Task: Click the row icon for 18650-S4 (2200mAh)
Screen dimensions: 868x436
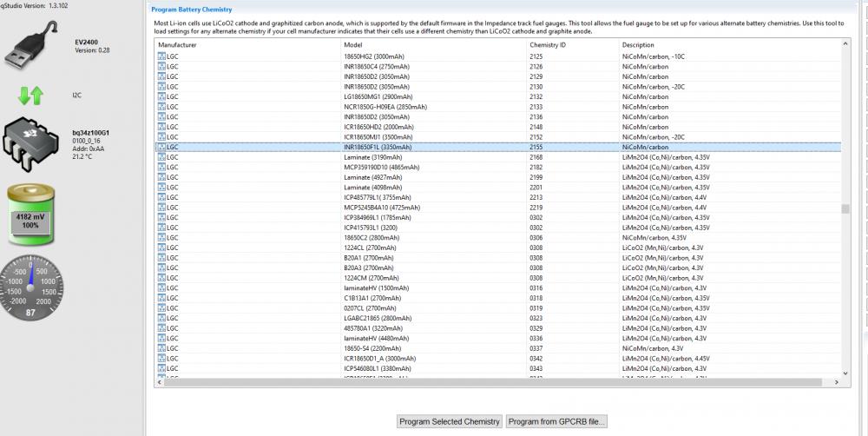Action: point(161,348)
